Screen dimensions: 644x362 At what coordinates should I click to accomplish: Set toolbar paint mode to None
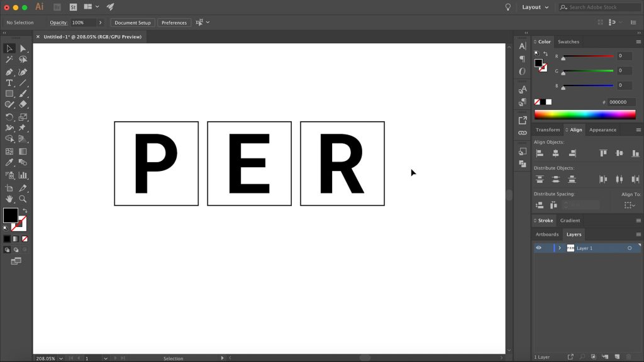click(x=25, y=239)
